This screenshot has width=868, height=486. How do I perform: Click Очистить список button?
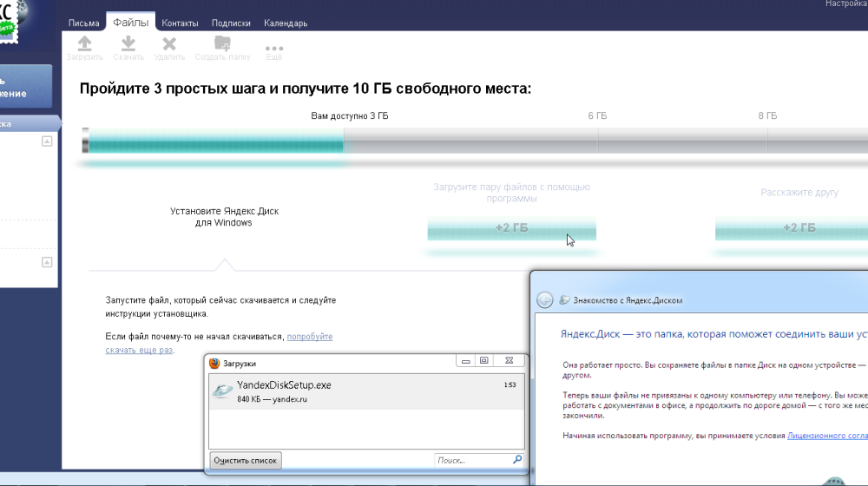pyautogui.click(x=246, y=461)
